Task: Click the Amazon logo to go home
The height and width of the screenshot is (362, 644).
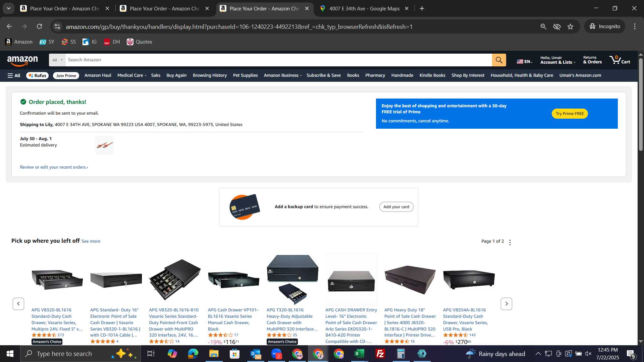Action: tap(22, 61)
